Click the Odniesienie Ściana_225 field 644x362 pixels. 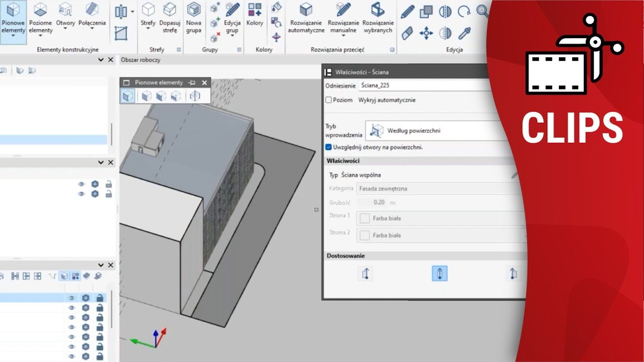pyautogui.click(x=428, y=85)
